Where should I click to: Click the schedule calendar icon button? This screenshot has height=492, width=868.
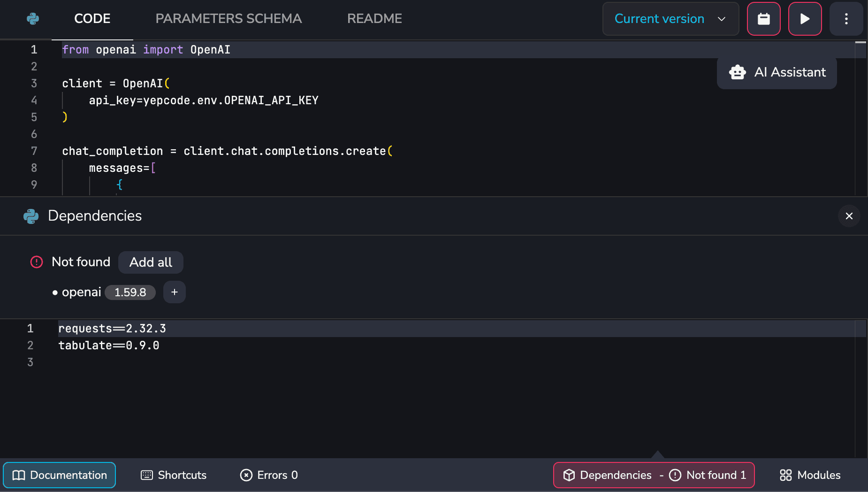(x=764, y=19)
